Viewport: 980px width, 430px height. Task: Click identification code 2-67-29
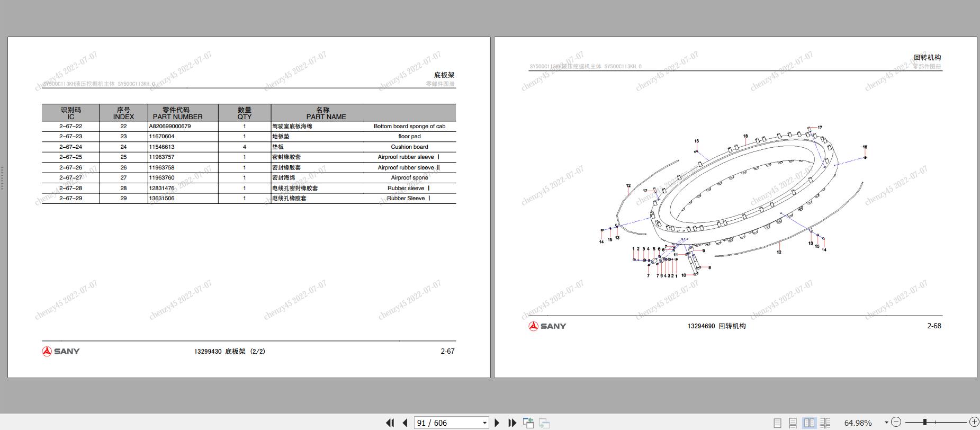point(70,198)
